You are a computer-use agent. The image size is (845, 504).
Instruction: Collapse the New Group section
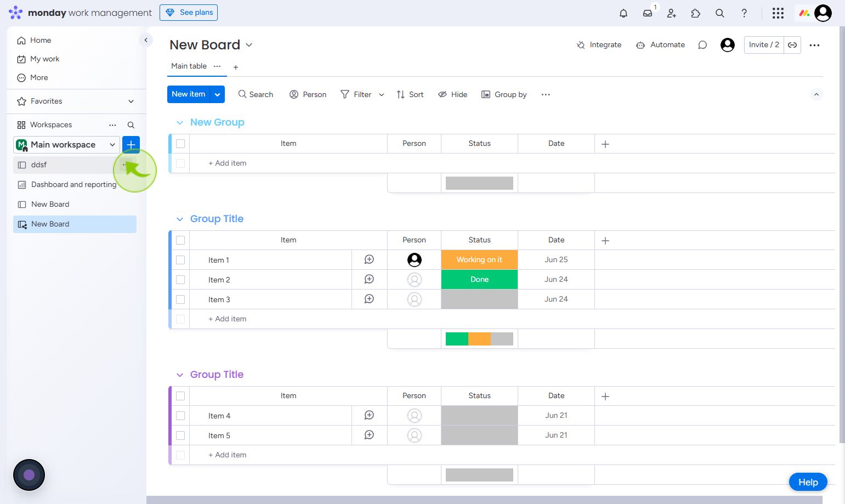click(179, 123)
